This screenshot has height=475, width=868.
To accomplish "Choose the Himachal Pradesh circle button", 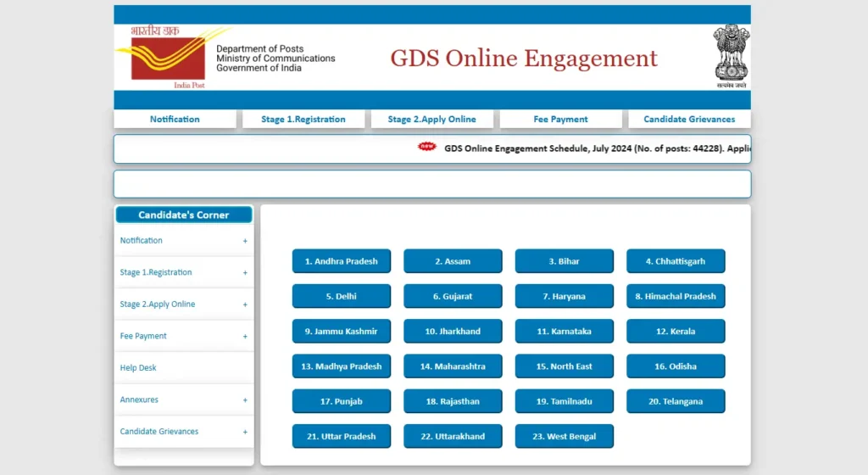I will [676, 297].
